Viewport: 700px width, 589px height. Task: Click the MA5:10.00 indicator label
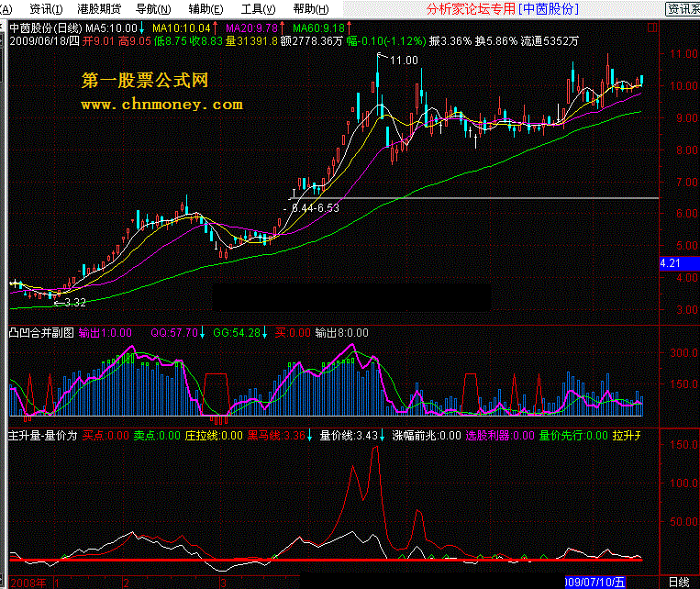tap(111, 28)
